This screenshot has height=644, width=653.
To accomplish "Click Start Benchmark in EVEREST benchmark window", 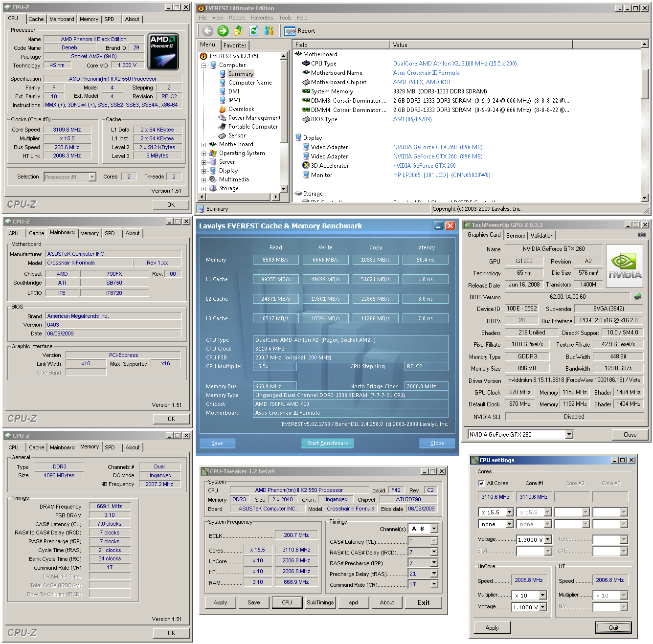I will [x=327, y=443].
